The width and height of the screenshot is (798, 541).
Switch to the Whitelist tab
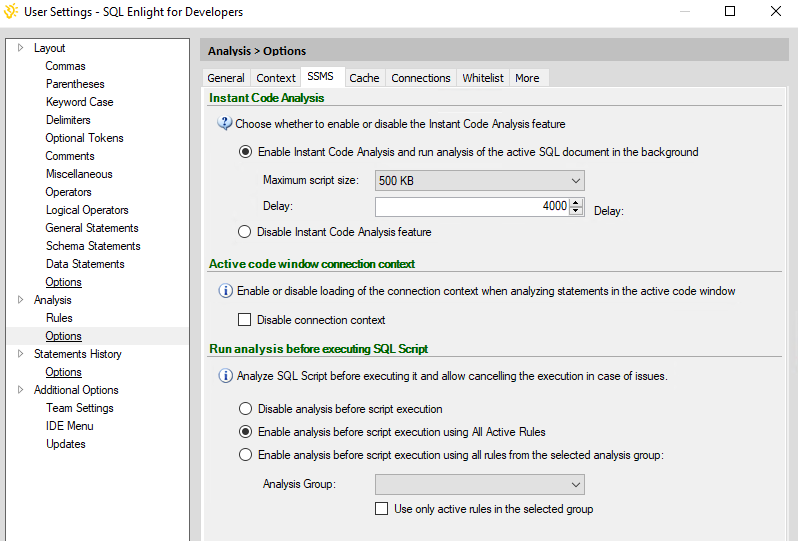483,78
